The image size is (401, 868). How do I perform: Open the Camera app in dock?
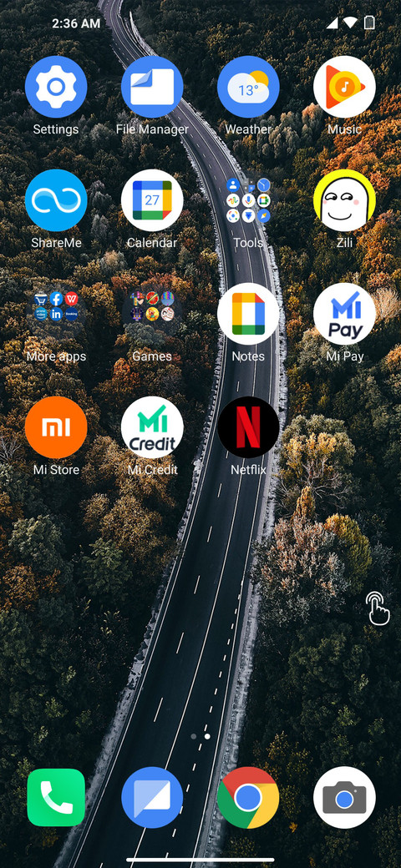click(344, 797)
